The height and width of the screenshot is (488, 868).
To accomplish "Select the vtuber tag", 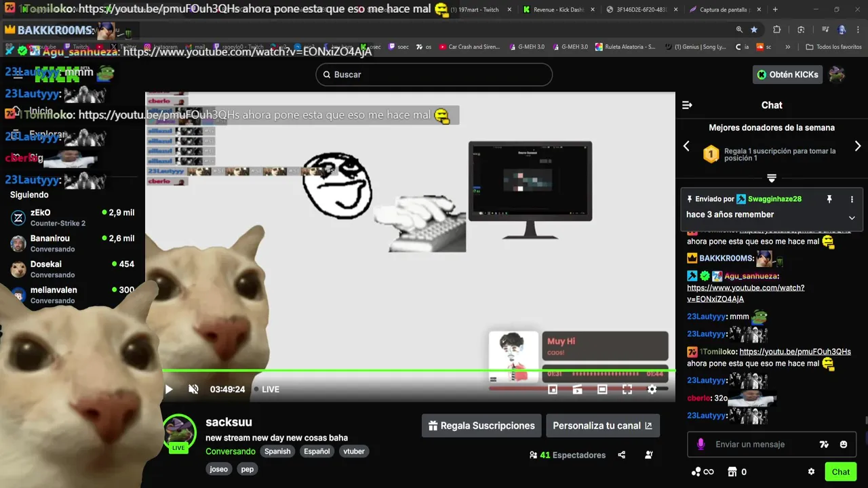I will (x=354, y=451).
